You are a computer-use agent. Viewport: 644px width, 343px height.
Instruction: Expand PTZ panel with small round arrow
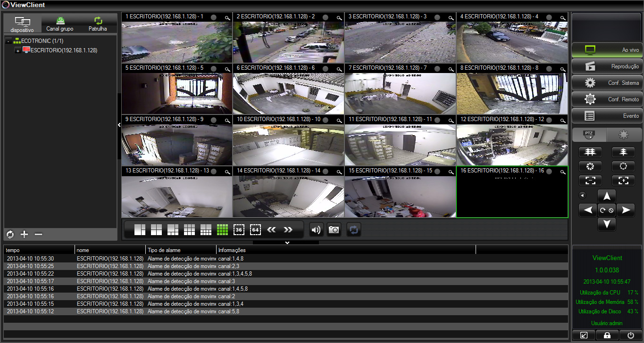coord(582,195)
